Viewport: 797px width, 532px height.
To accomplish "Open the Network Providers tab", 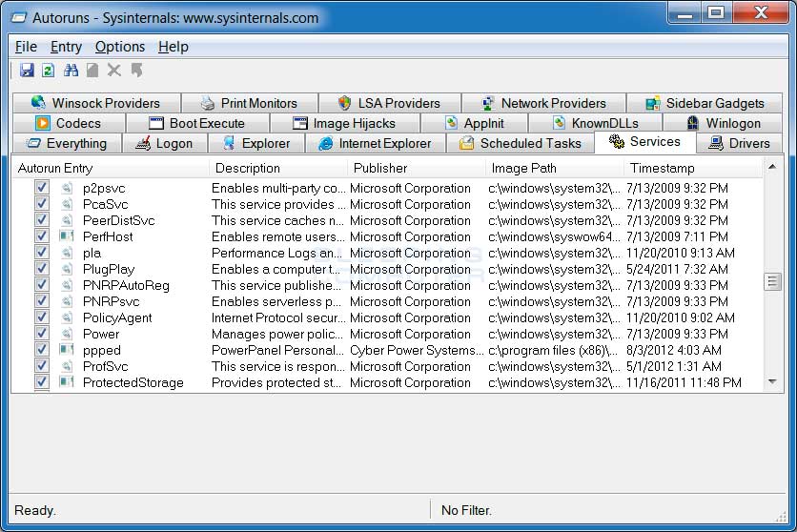I will tap(543, 103).
